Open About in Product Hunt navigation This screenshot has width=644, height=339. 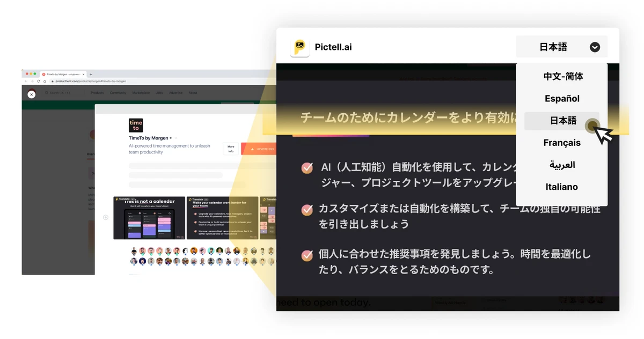pyautogui.click(x=193, y=93)
